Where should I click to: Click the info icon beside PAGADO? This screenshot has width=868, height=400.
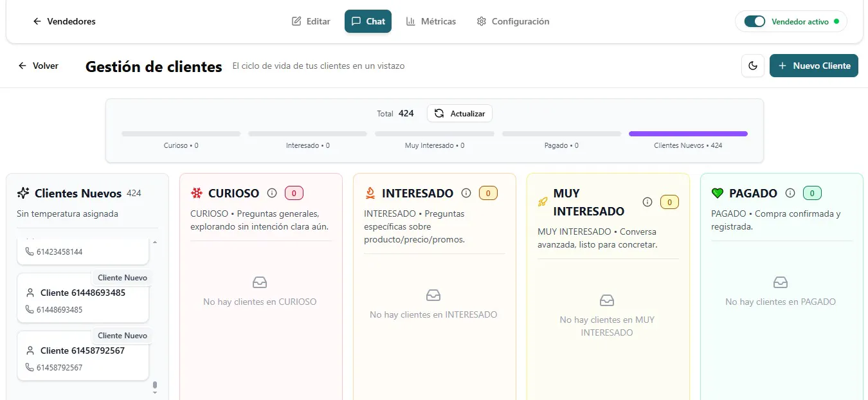click(790, 193)
